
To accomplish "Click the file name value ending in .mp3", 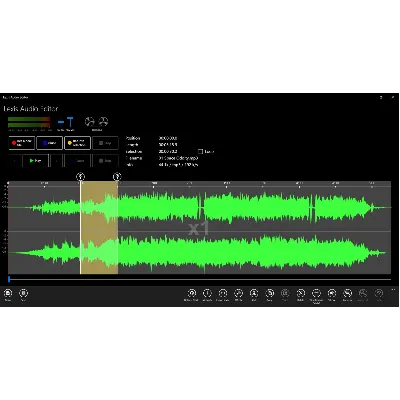I will 178,158.
